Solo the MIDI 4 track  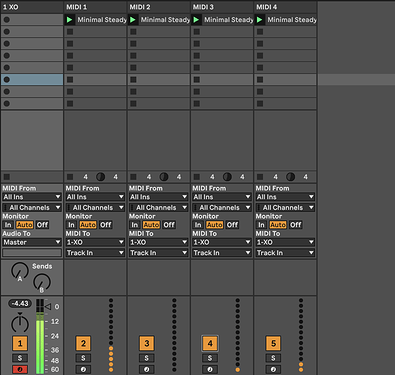pyautogui.click(x=273, y=358)
